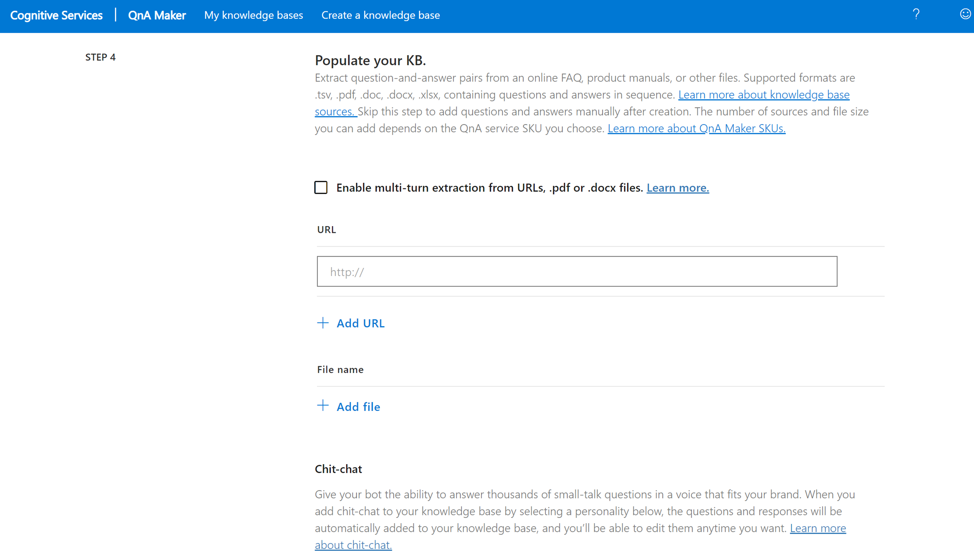974x560 pixels.
Task: Click the plus icon beside Add URL
Action: click(x=323, y=323)
